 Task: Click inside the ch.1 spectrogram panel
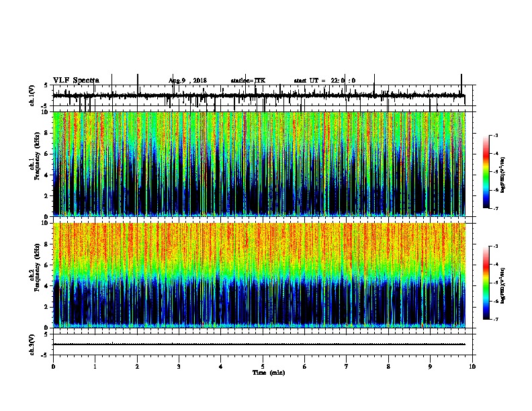(x=259, y=164)
